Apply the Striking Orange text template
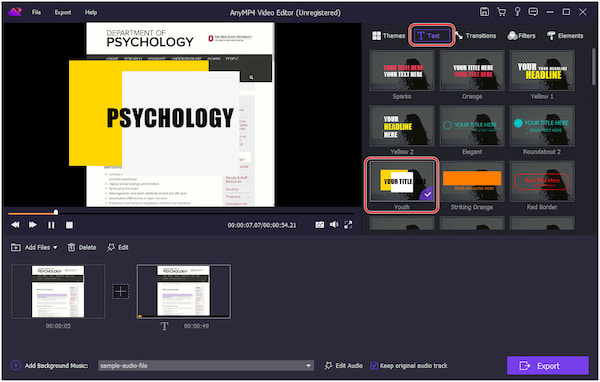This screenshot has width=600, height=382. pos(472,181)
